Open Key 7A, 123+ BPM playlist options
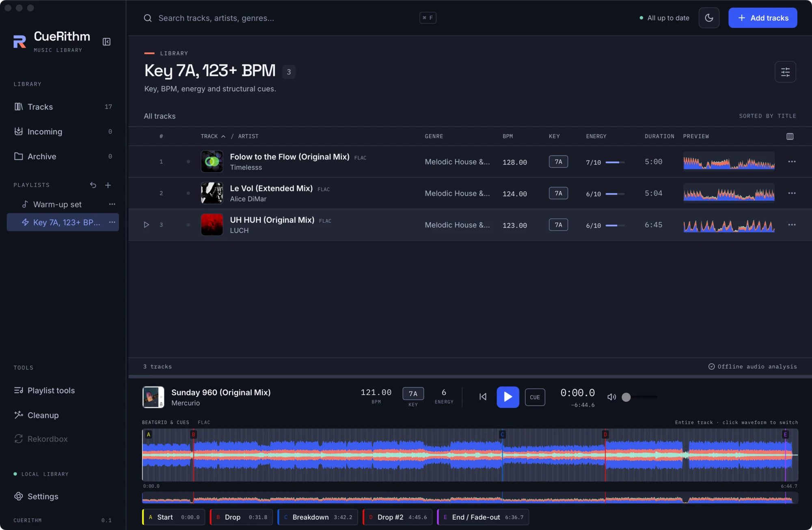Screen dimensions: 812x530 point(112,222)
